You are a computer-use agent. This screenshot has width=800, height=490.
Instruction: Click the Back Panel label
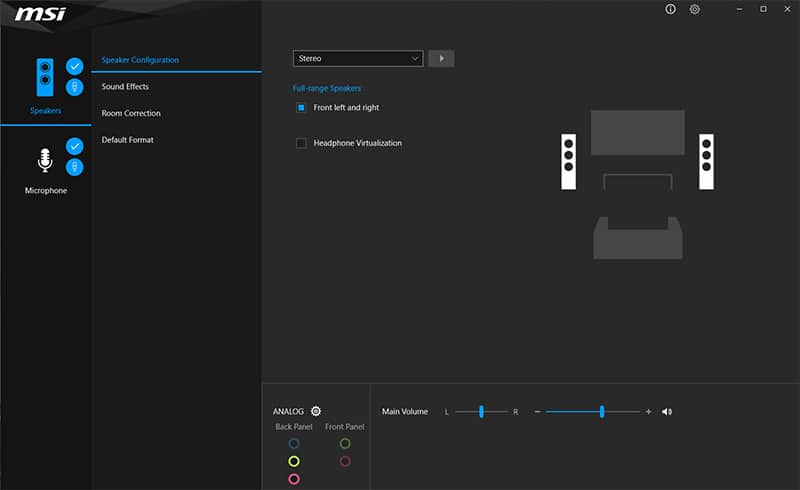294,427
